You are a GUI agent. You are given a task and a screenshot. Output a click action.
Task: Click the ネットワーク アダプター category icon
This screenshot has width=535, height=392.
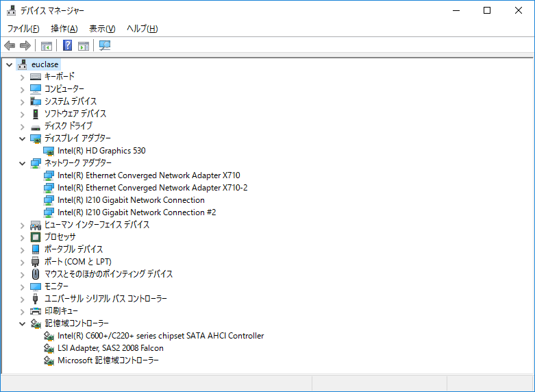tap(36, 163)
